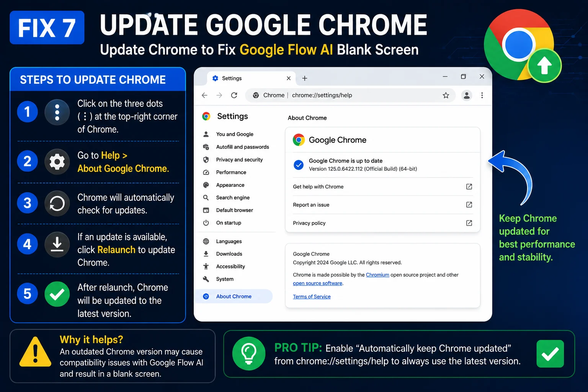Click external-link icon for Get help
This screenshot has width=588, height=392.
(x=469, y=187)
